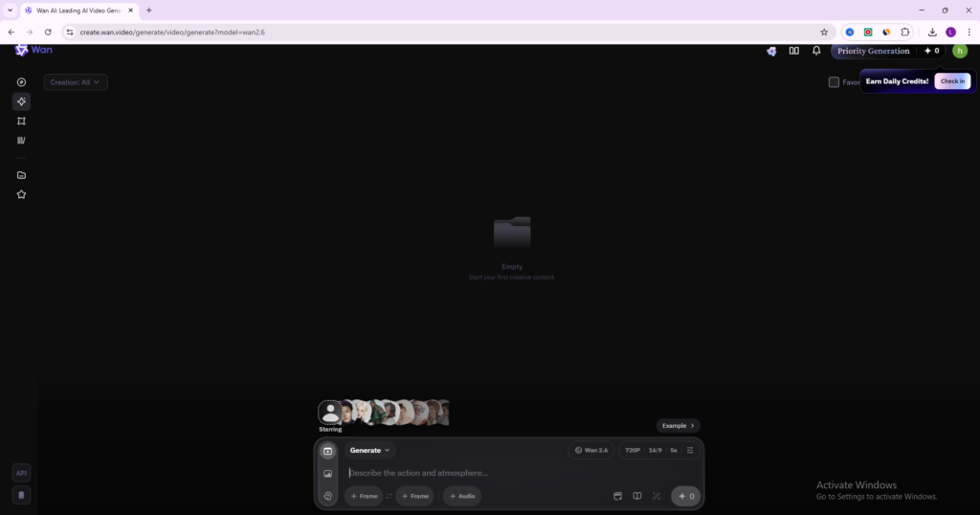Switch to video mode in prompt panel
Image resolution: width=980 pixels, height=515 pixels.
click(327, 451)
